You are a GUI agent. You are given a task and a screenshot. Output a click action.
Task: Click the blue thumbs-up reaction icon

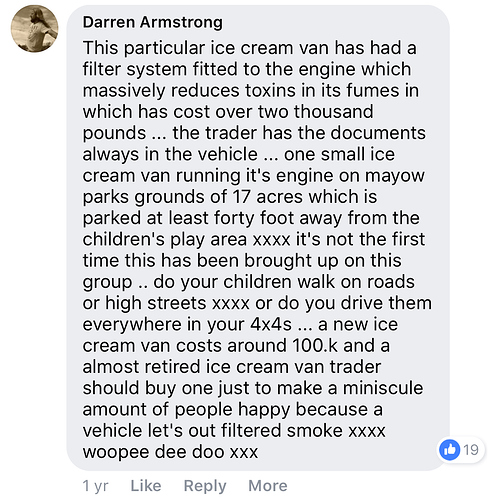click(450, 450)
